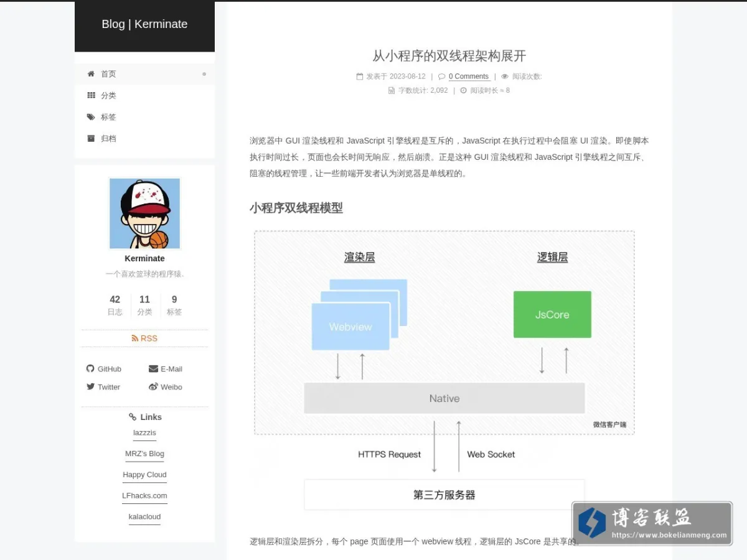This screenshot has height=560, width=747.
Task: Click the archive box icon beside 归档
Action: pos(91,138)
